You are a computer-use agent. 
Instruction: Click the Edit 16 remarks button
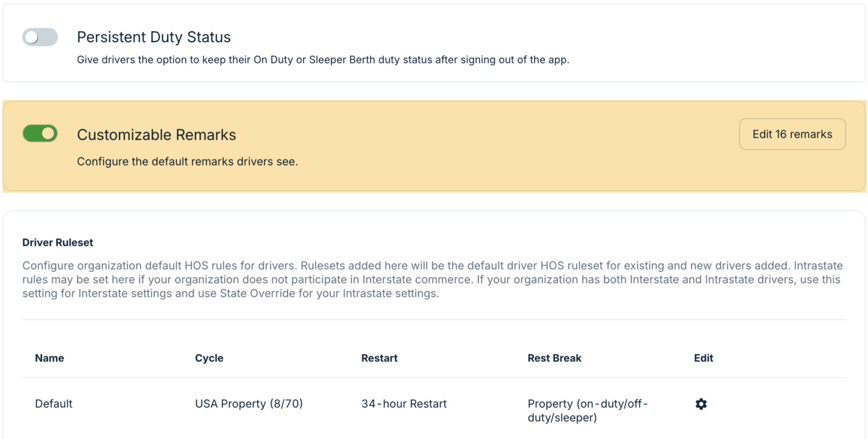point(792,134)
